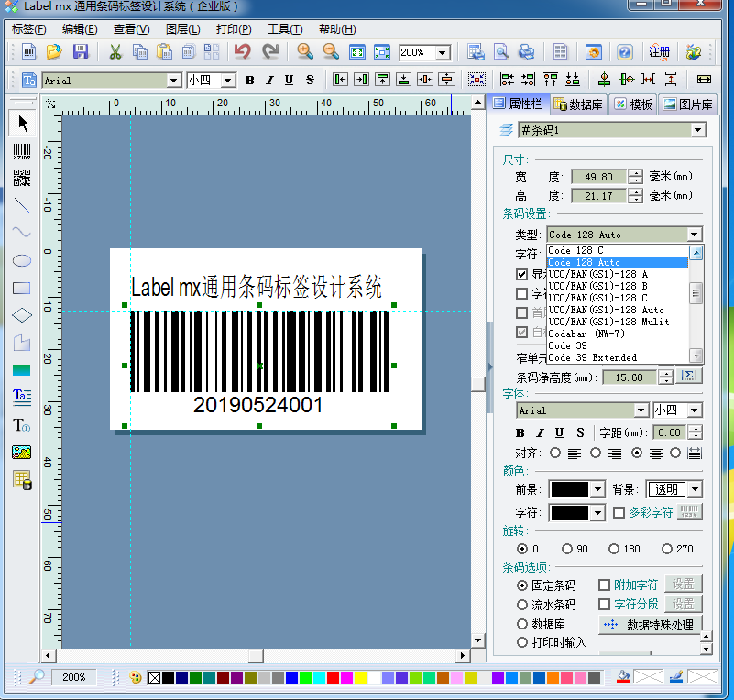
Task: Save the current label
Action: click(80, 52)
